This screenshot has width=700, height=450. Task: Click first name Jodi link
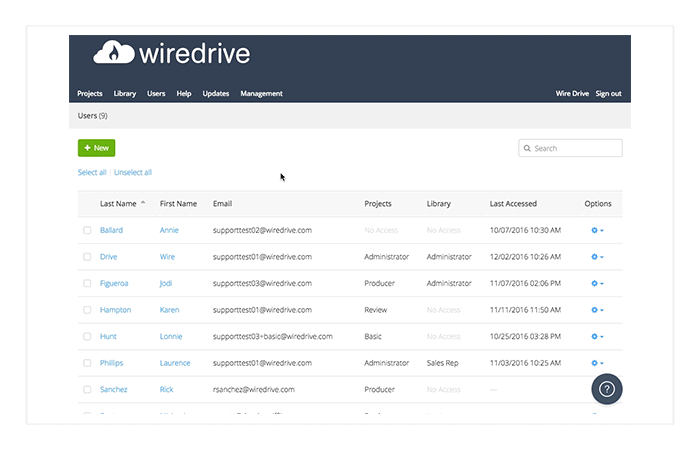(x=166, y=283)
